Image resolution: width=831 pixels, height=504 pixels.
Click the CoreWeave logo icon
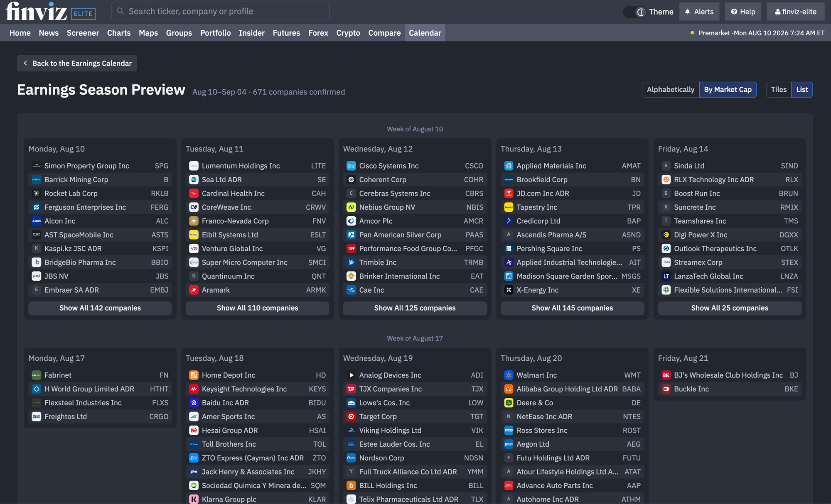194,207
